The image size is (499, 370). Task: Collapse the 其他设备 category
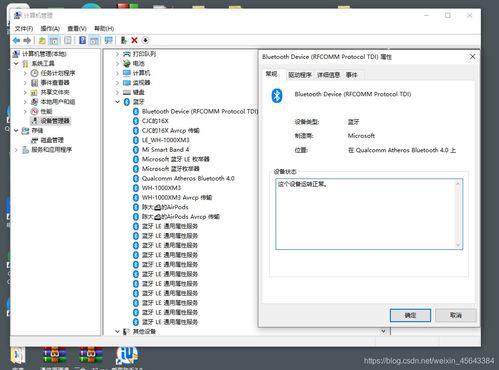[117, 331]
